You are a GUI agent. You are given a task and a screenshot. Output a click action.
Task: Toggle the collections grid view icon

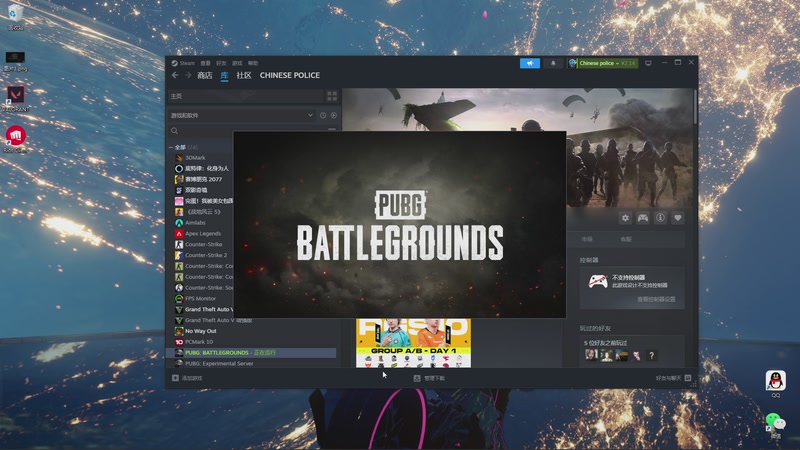332,96
